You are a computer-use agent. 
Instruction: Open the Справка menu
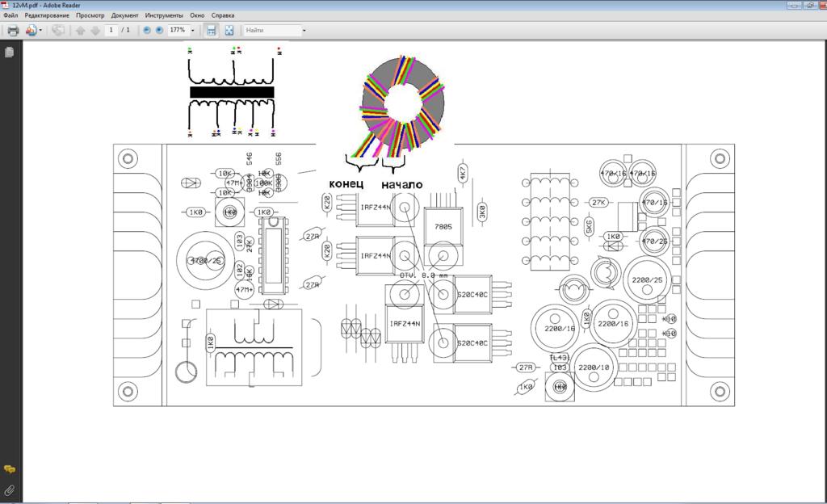223,15
